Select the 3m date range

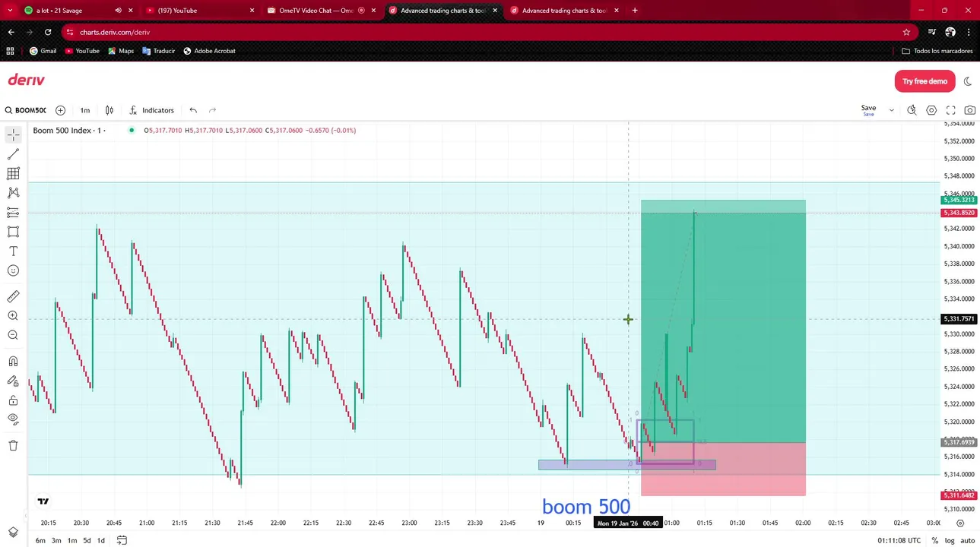56,540
